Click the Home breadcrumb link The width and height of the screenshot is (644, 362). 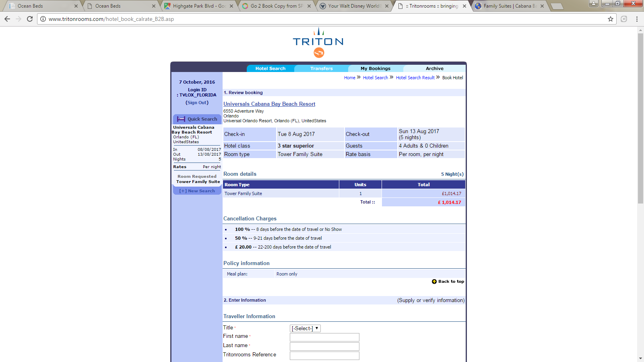pos(350,78)
